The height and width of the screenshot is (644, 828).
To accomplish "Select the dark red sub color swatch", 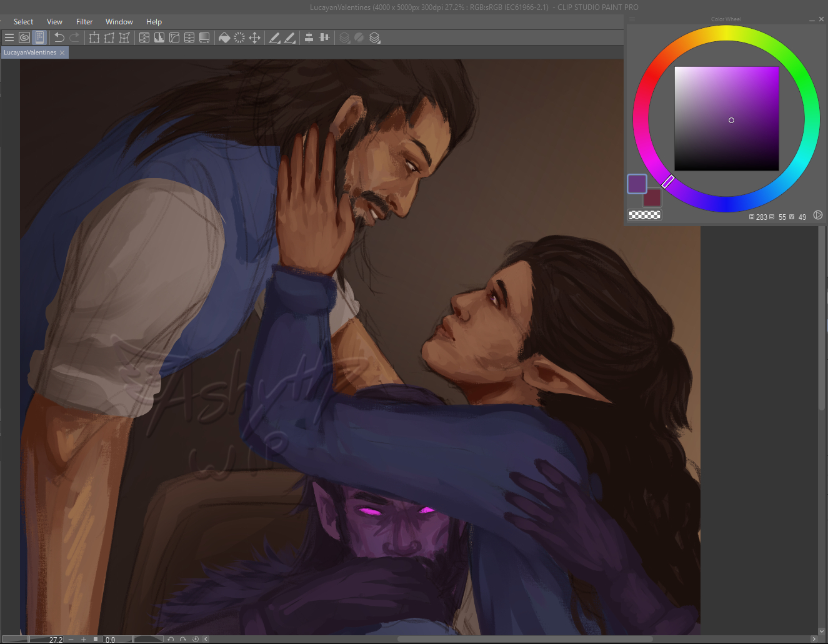I will [653, 199].
